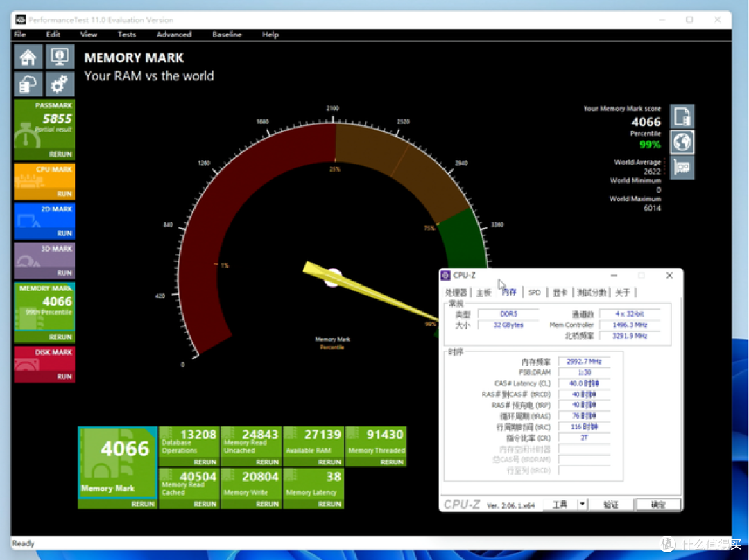Click the 32 GBytes size field
Screen dimensions: 749x560
tap(508, 325)
